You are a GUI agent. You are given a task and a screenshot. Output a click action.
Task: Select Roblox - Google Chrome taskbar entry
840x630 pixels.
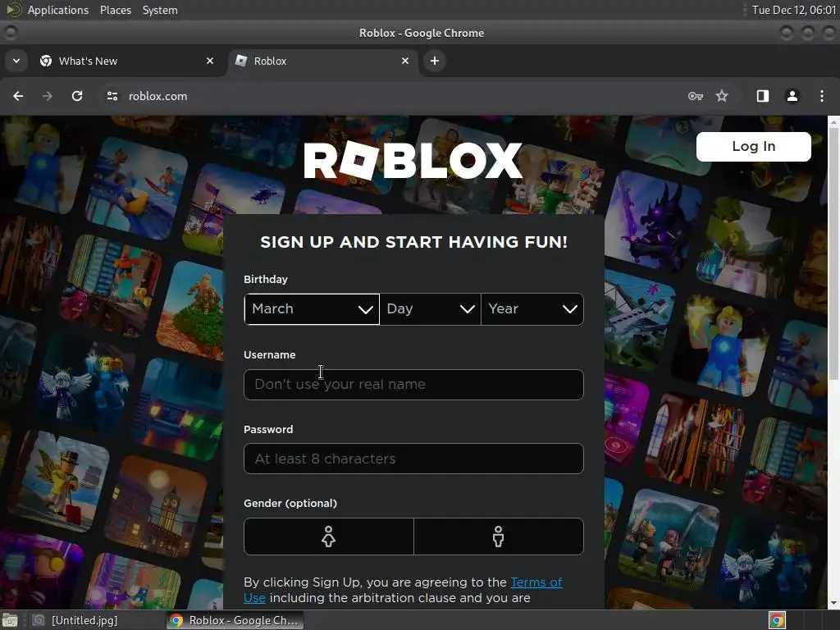click(235, 620)
